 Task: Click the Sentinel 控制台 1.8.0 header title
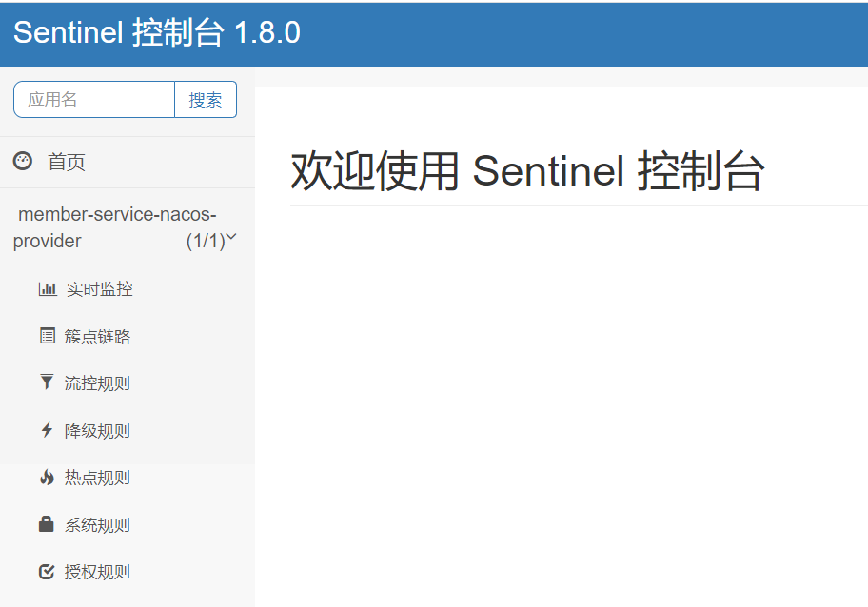157,32
